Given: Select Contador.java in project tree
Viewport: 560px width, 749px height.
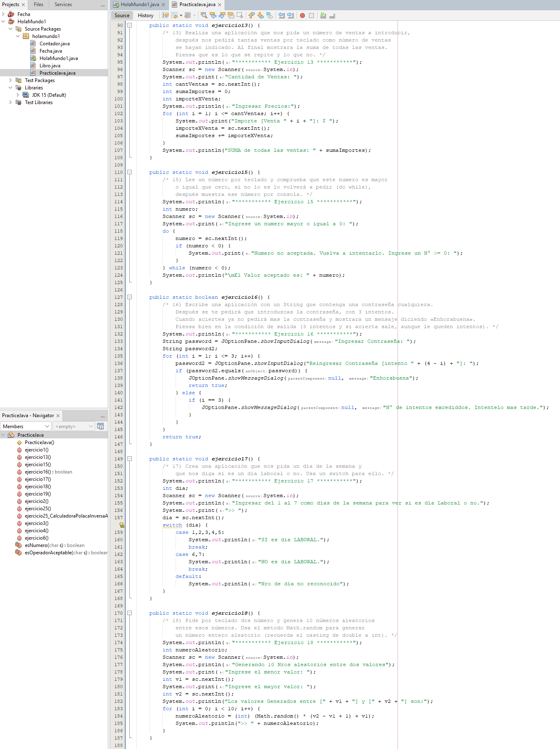Looking at the screenshot, I should [54, 44].
